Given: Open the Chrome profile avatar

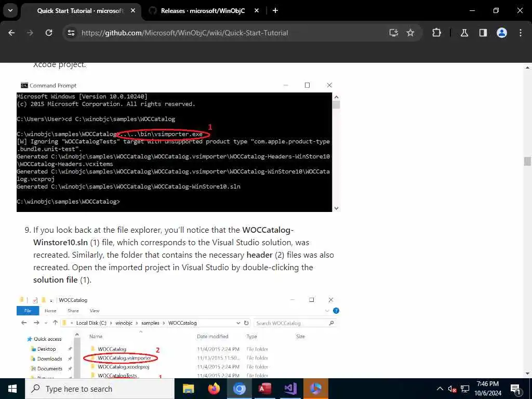Looking at the screenshot, I should 502,33.
